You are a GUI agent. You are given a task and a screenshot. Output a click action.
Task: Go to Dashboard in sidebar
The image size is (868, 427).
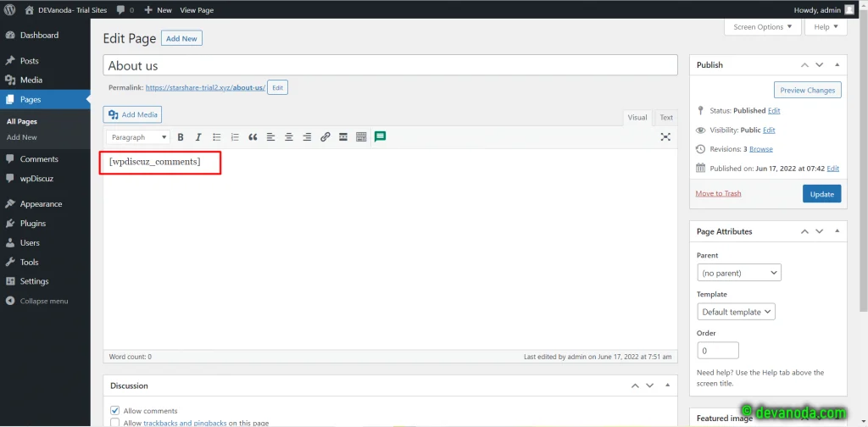(45, 35)
